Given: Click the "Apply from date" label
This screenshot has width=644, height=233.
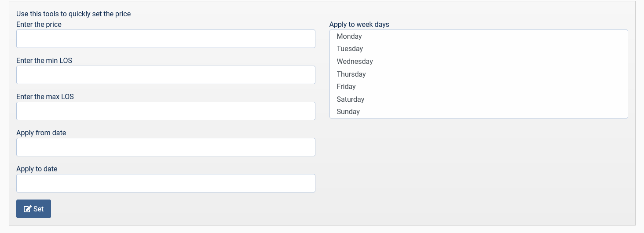Looking at the screenshot, I should [x=41, y=133].
